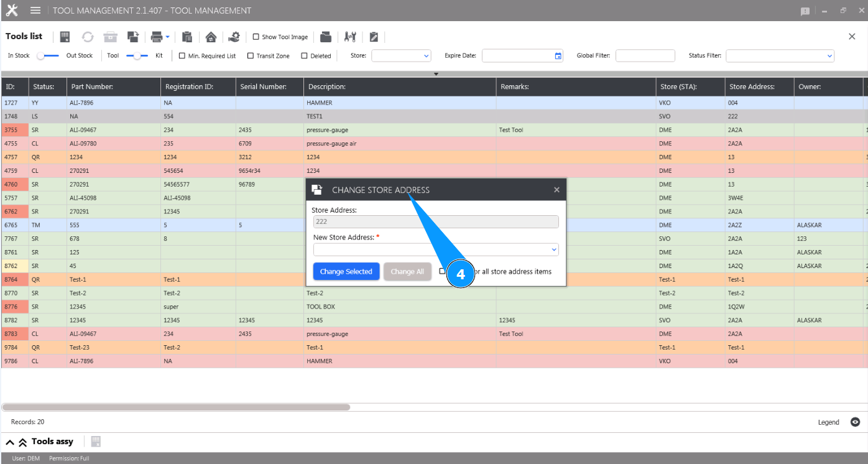Click the Legend eye icon
Viewport: 868px width, 464px height.
click(x=856, y=422)
